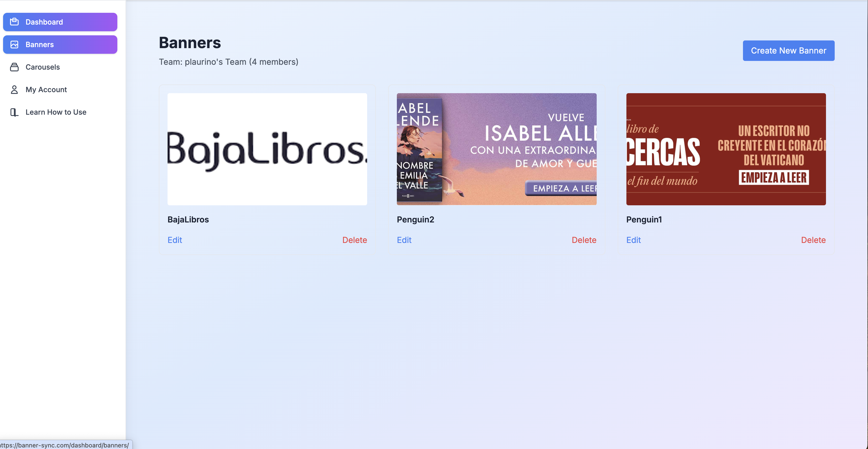Open the red Cercas banner thumbnail
This screenshot has width=868, height=449.
(x=726, y=149)
